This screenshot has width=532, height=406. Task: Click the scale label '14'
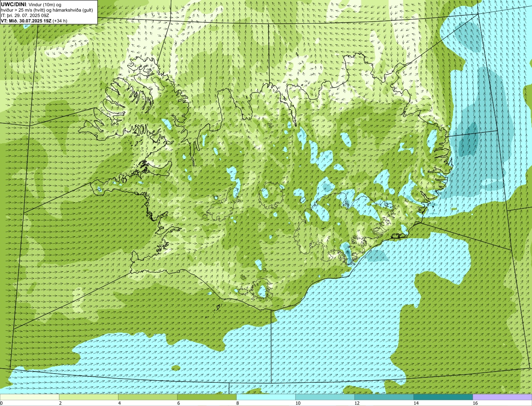coord(416,403)
